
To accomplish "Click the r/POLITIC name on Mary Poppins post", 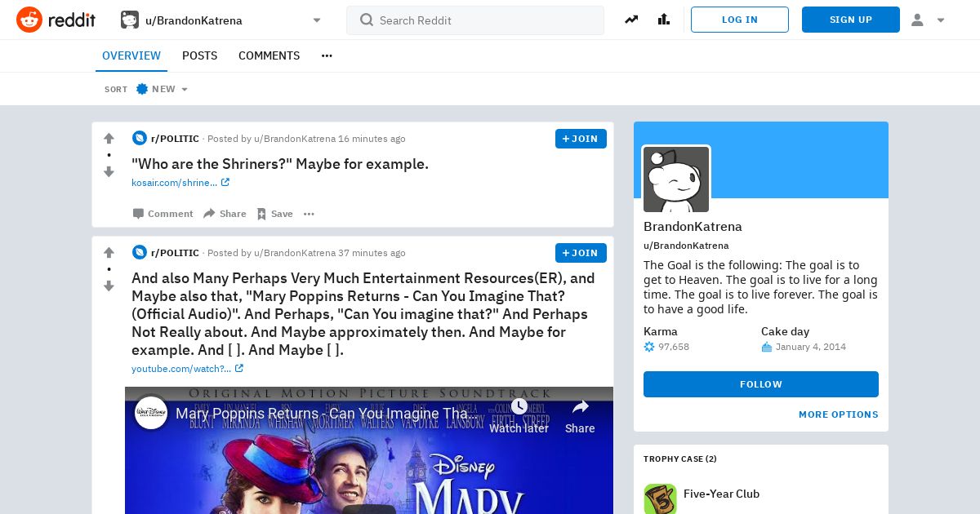I will coord(175,253).
